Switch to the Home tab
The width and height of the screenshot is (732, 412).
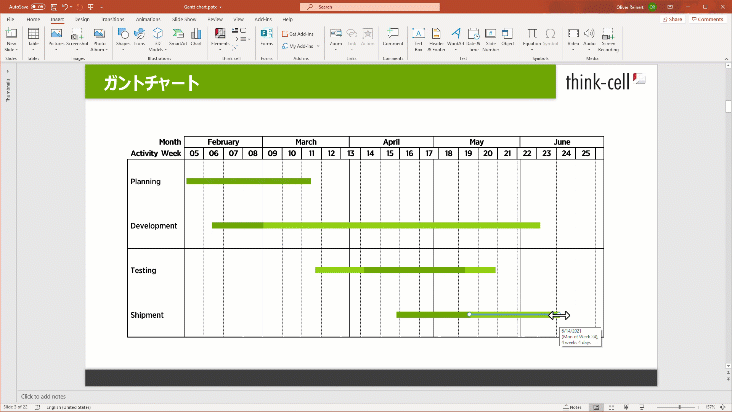click(x=33, y=19)
